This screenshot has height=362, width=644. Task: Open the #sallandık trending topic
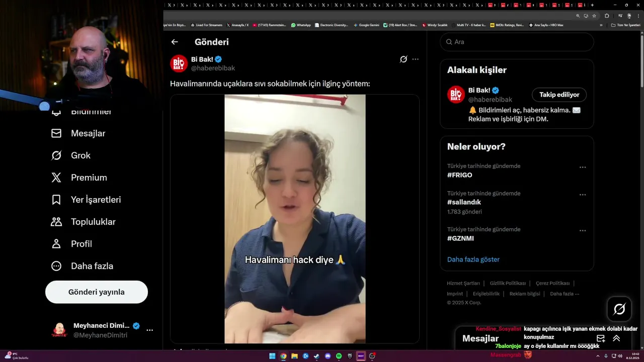coord(464,202)
